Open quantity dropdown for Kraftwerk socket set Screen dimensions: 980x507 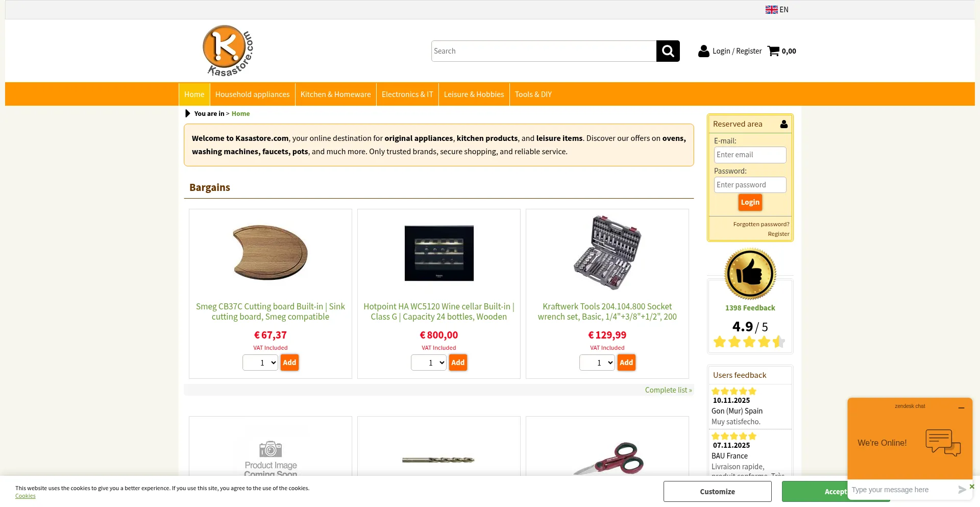point(597,363)
